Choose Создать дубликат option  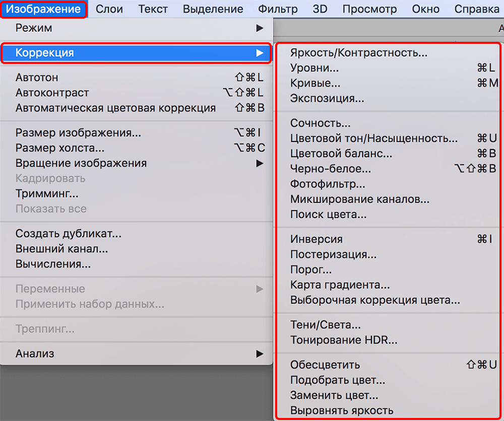pos(69,234)
